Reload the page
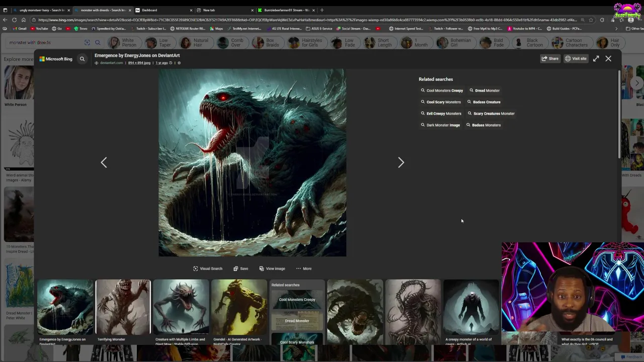644x362 pixels. click(14, 20)
